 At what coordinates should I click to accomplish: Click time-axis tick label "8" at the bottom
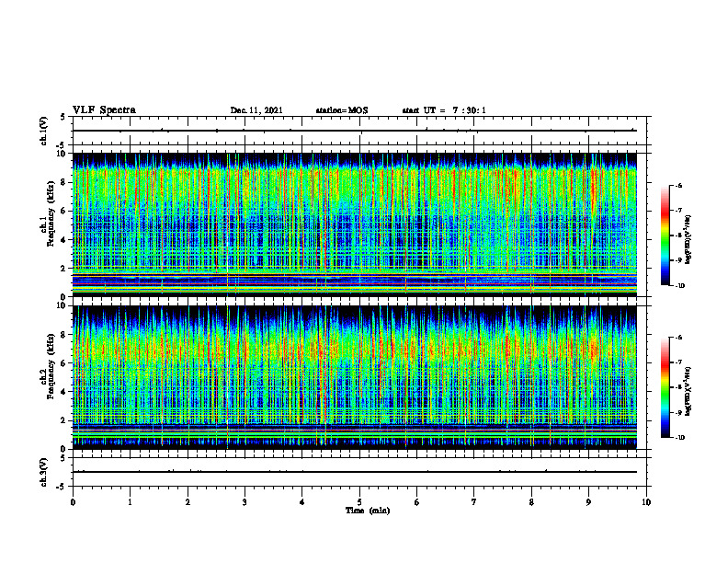(531, 502)
